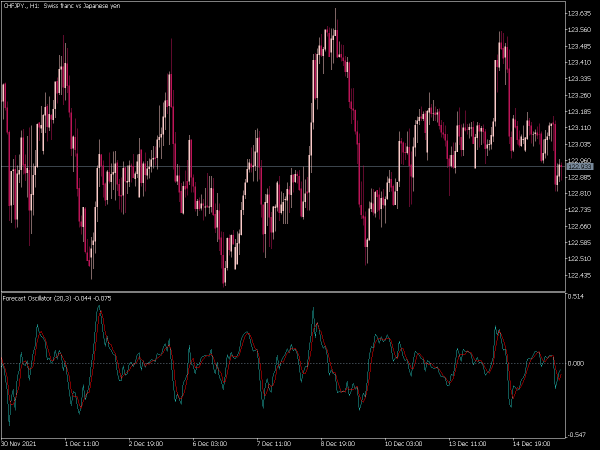Image resolution: width=600 pixels, height=450 pixels.
Task: Click the oscillator zero level label 0.000
Action: tap(576, 364)
